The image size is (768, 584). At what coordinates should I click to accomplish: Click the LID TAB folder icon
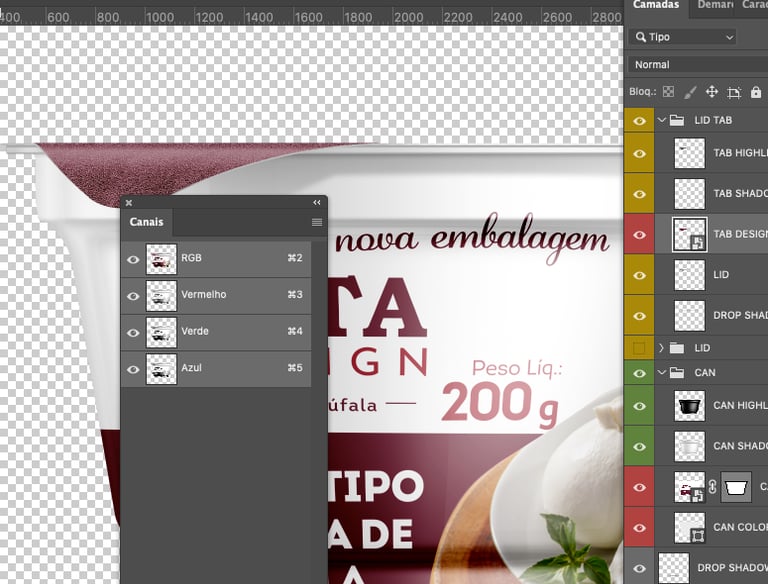click(677, 120)
